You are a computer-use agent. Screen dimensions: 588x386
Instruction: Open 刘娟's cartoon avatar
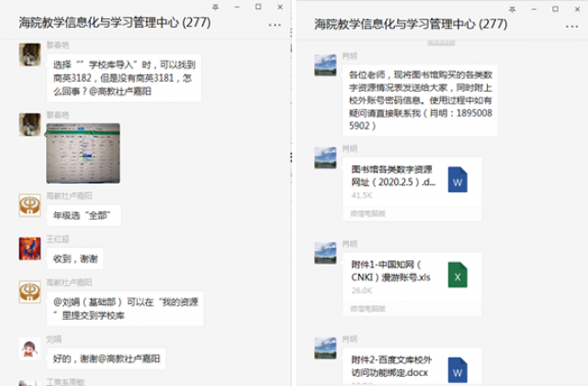click(29, 348)
